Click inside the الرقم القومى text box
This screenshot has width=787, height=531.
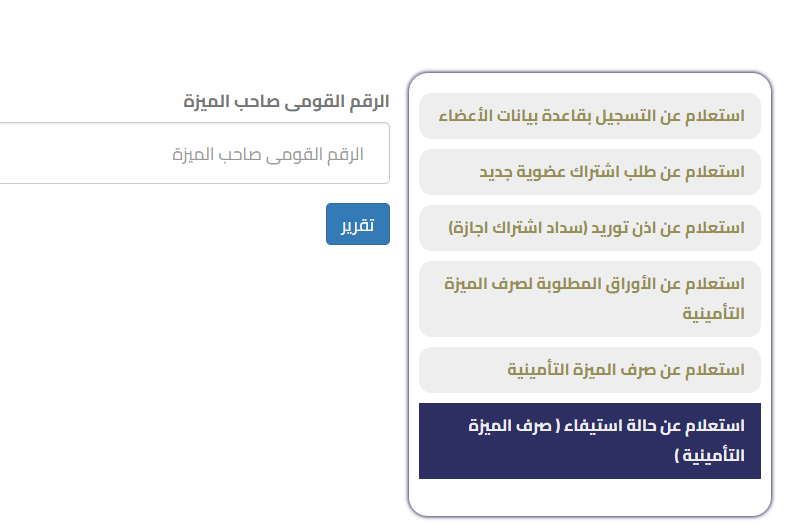click(190, 154)
